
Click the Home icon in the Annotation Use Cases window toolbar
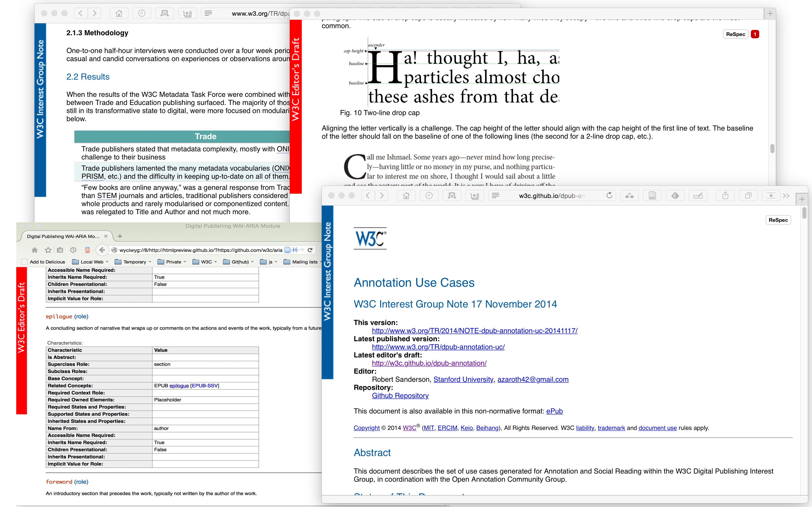[406, 195]
